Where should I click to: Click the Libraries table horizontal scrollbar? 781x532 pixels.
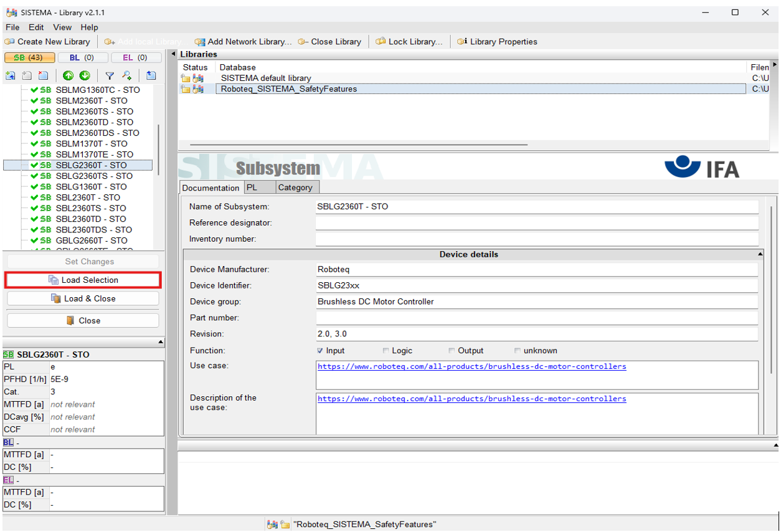(x=358, y=145)
